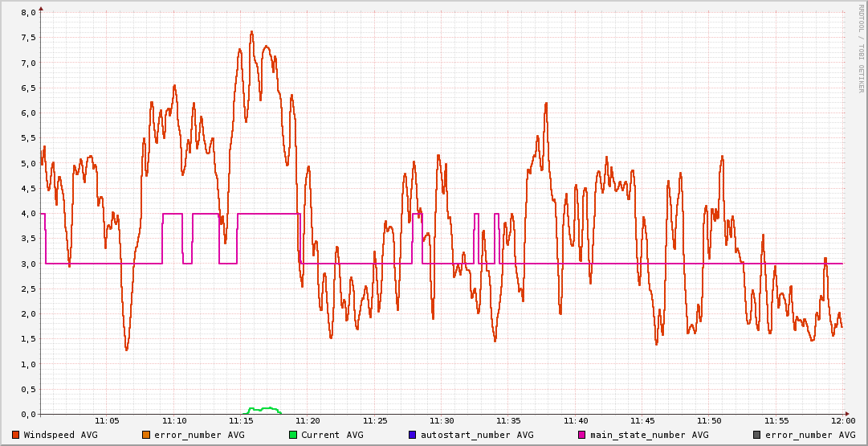Select the main_state_number AVG legend text

[x=649, y=435]
